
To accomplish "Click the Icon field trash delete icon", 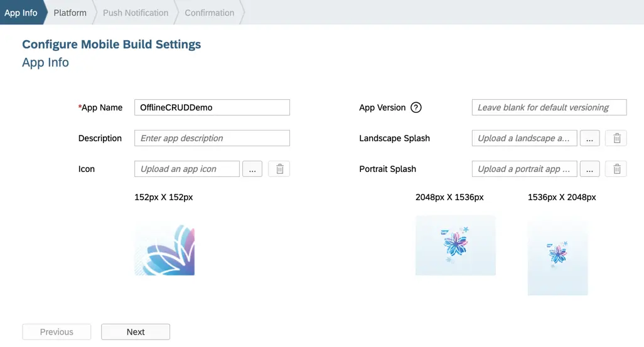I will pos(279,169).
